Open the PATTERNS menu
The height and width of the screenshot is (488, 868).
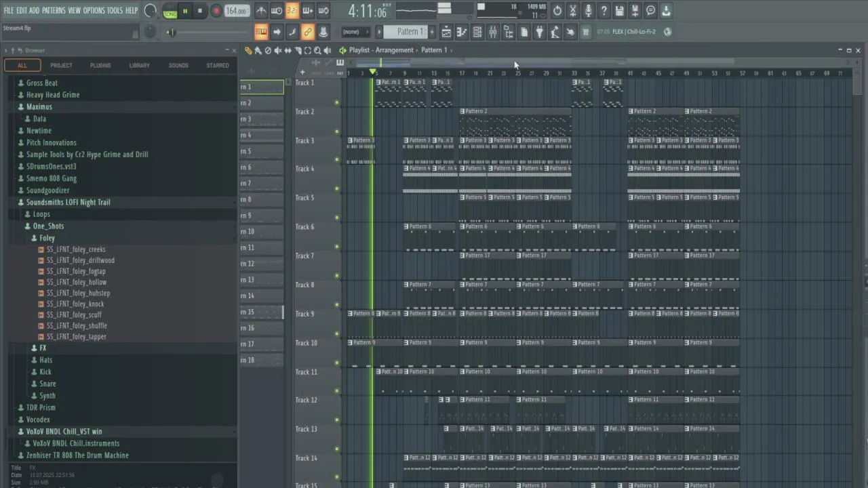54,10
